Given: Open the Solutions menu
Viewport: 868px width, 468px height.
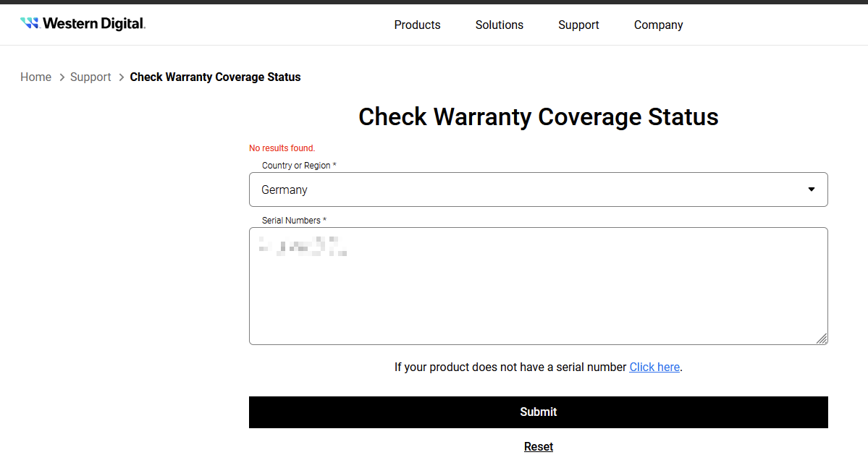Looking at the screenshot, I should [500, 25].
